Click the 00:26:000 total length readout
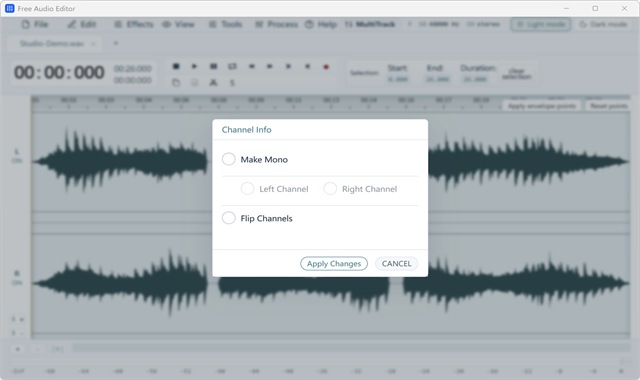640x380 pixels. pos(133,69)
